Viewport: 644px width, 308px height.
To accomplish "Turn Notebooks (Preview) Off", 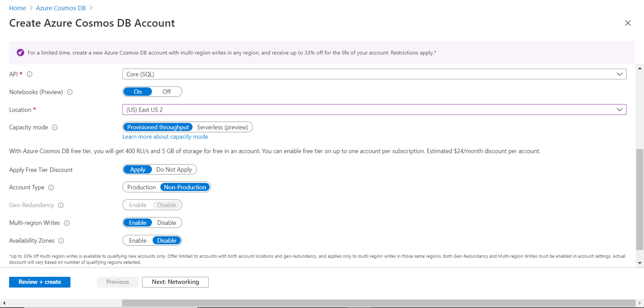I will pyautogui.click(x=166, y=92).
